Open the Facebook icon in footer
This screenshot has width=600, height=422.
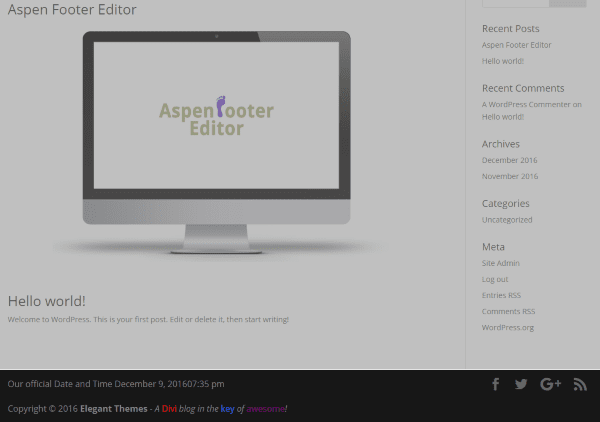(496, 385)
